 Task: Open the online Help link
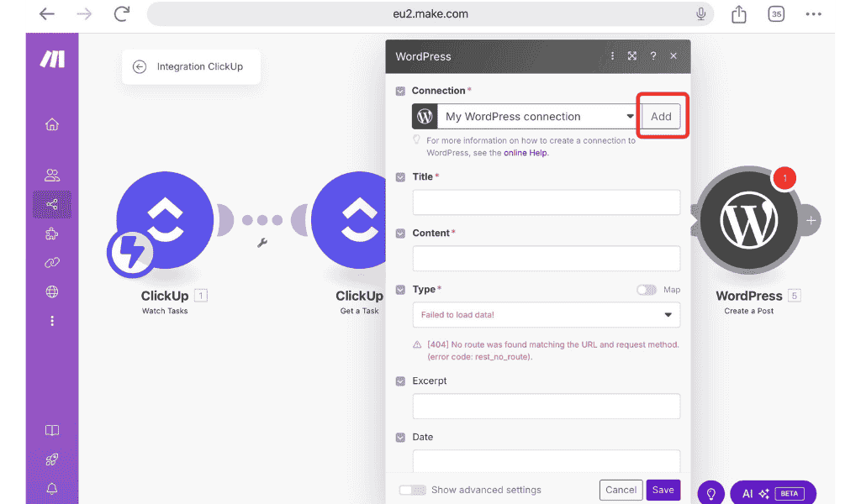click(526, 153)
